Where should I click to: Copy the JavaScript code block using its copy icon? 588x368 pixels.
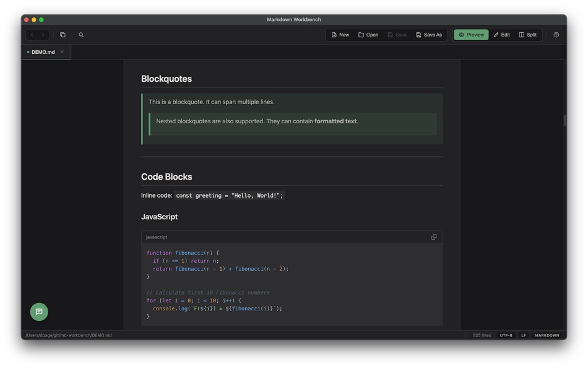click(433, 237)
